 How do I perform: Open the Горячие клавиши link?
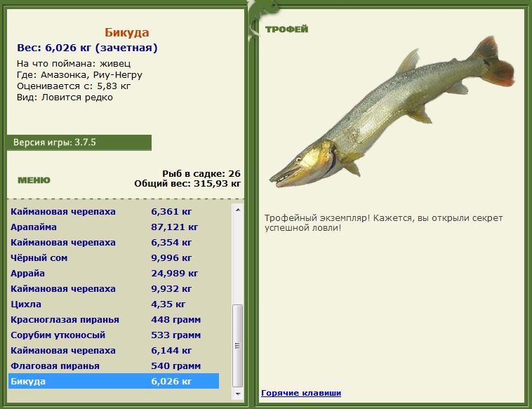[301, 393]
